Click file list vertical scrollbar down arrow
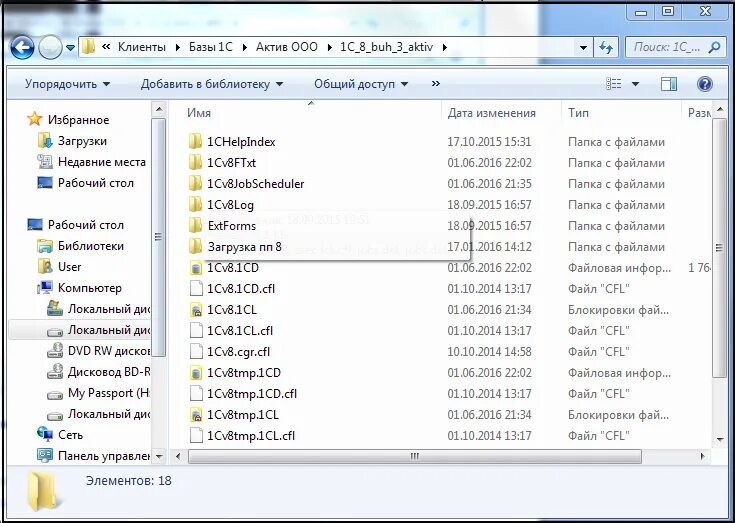Image resolution: width=735 pixels, height=523 pixels. coord(720,440)
